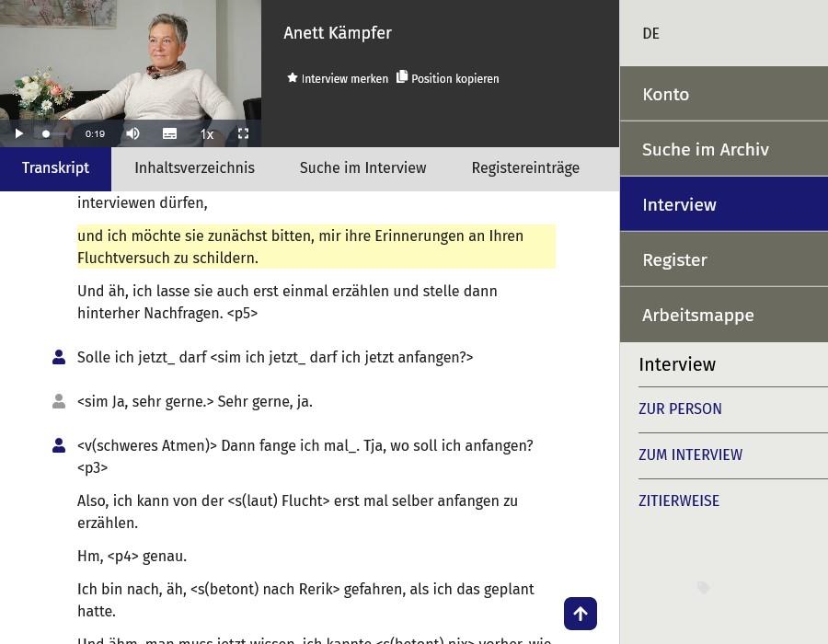Select the avatar beside 'schweres Atmen' passage

click(x=59, y=444)
